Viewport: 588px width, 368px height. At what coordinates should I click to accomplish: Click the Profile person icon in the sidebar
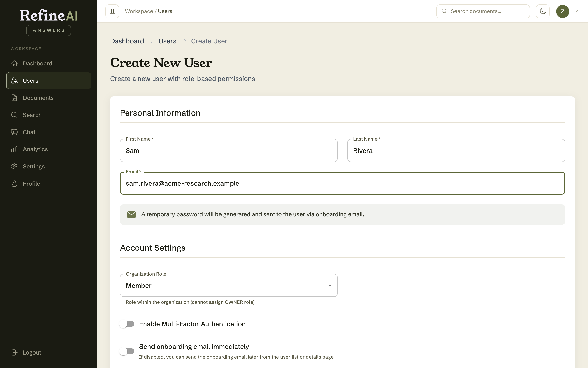click(14, 184)
